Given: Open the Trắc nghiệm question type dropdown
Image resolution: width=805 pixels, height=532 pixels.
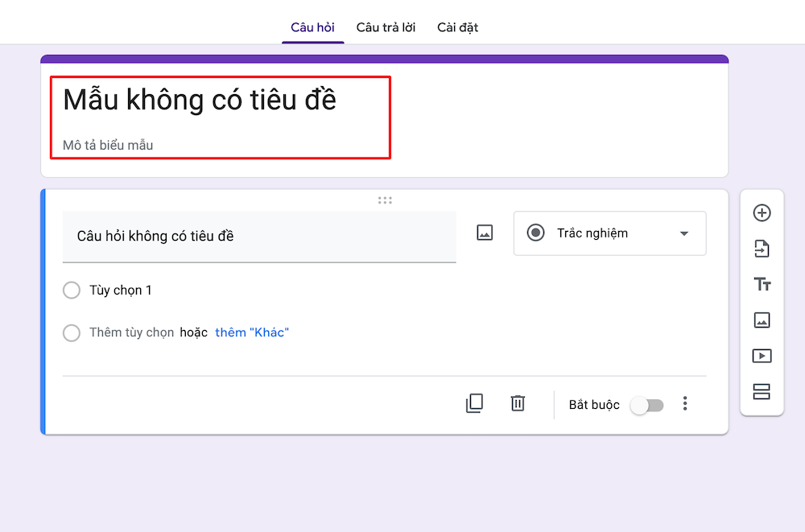Looking at the screenshot, I should click(609, 233).
